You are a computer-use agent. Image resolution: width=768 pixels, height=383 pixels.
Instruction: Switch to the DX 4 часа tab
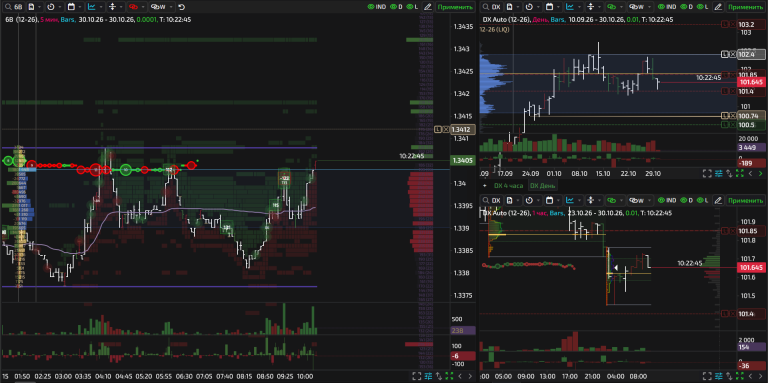click(x=508, y=186)
